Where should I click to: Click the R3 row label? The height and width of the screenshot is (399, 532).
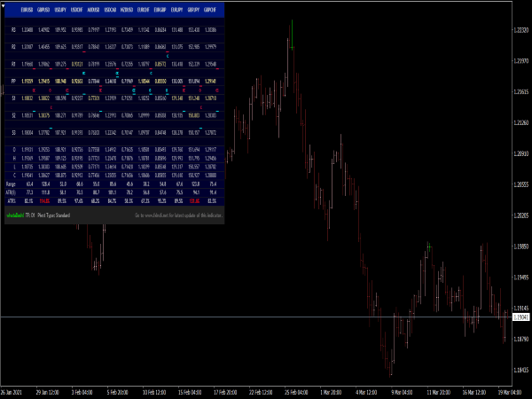13,30
